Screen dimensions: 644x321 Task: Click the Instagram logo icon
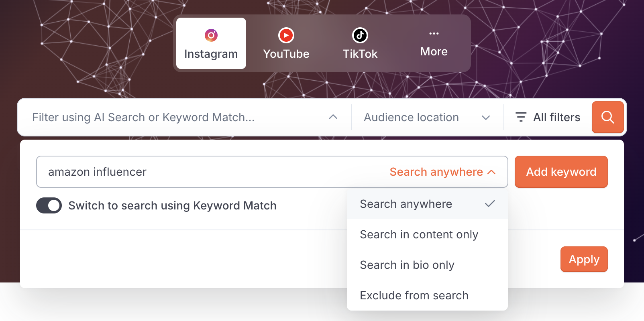(211, 35)
